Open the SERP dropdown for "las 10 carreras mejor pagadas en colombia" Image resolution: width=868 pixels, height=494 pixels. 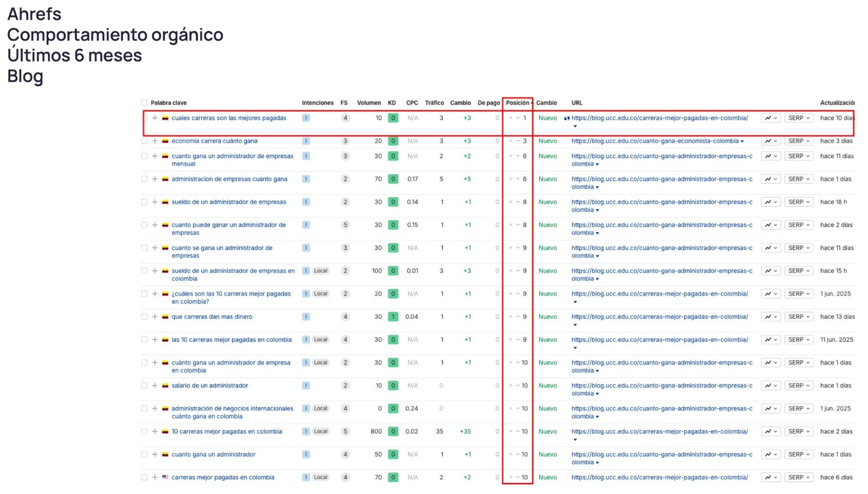799,340
